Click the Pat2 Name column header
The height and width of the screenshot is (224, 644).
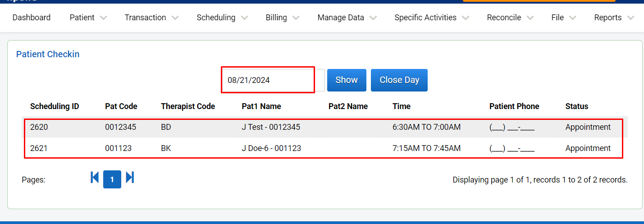click(348, 106)
